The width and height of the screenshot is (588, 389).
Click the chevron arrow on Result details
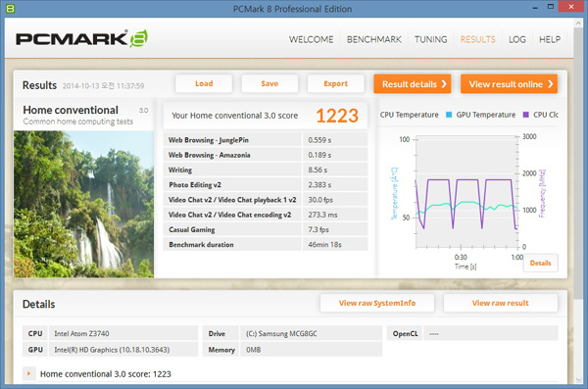[444, 84]
